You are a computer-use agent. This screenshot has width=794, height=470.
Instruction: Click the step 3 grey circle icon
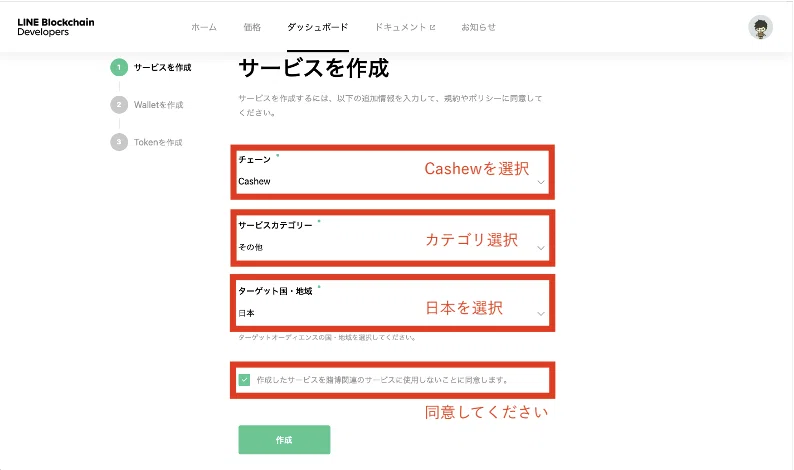[119, 142]
